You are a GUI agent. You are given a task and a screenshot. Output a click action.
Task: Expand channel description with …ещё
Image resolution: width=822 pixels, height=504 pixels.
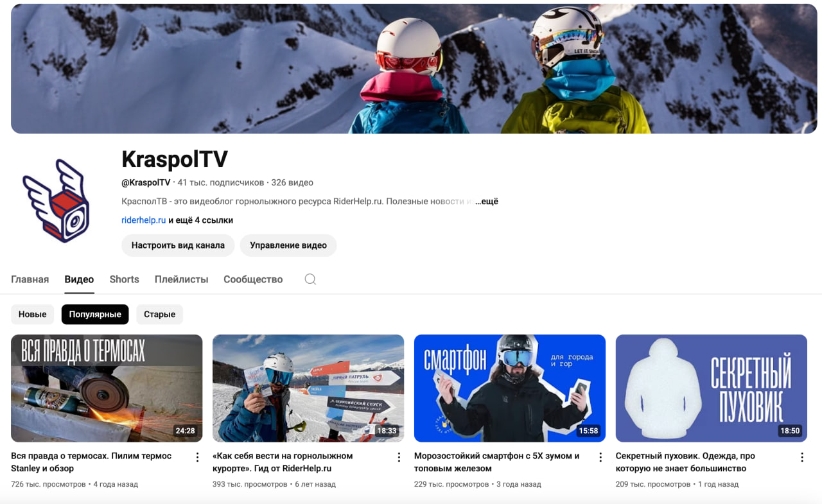pyautogui.click(x=487, y=202)
